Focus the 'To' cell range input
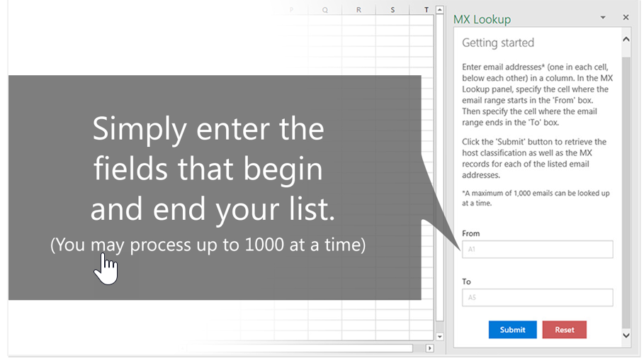Viewport: 644px width, 361px height. pyautogui.click(x=537, y=297)
